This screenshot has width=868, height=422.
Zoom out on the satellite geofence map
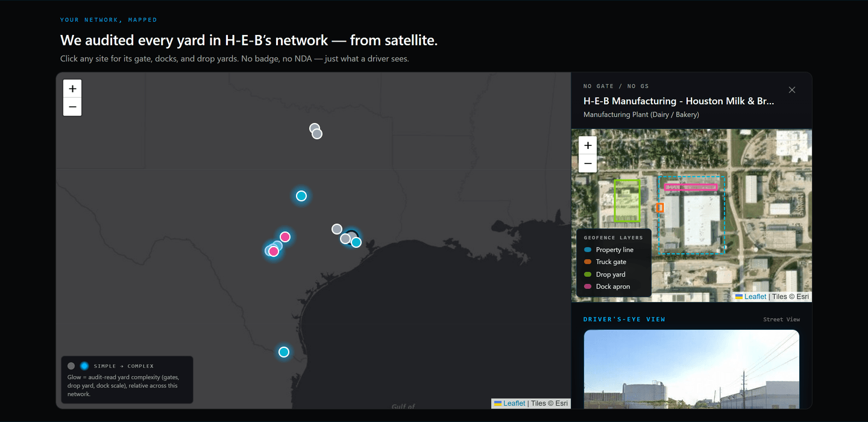588,163
